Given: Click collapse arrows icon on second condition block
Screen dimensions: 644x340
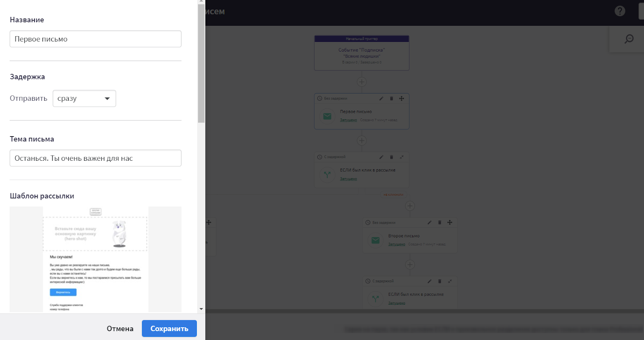Looking at the screenshot, I should pos(450,281).
